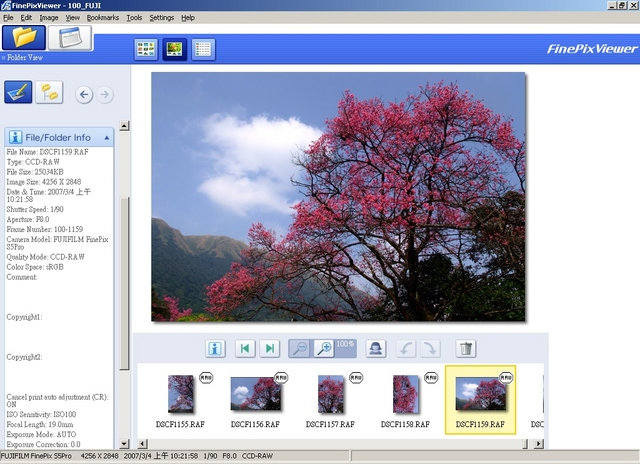Show image information with info icon
Viewport: 640px width, 464px height.
tap(215, 349)
